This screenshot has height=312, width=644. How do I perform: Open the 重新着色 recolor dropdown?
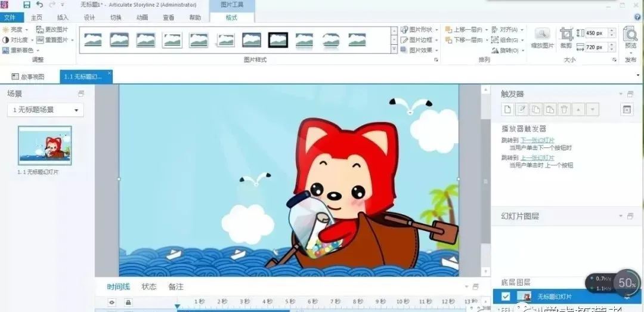[21, 50]
